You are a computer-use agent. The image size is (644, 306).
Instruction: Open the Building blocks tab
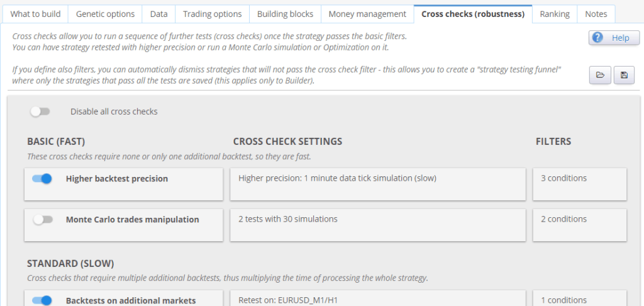[285, 14]
